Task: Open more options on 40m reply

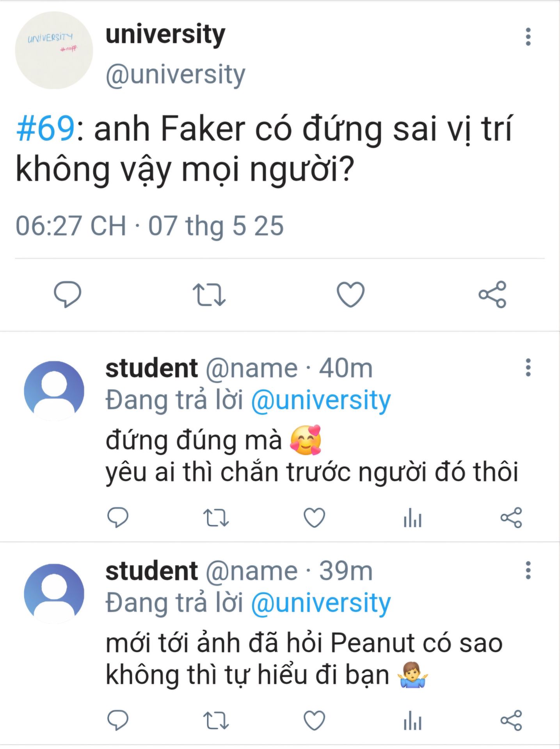Action: [x=528, y=367]
